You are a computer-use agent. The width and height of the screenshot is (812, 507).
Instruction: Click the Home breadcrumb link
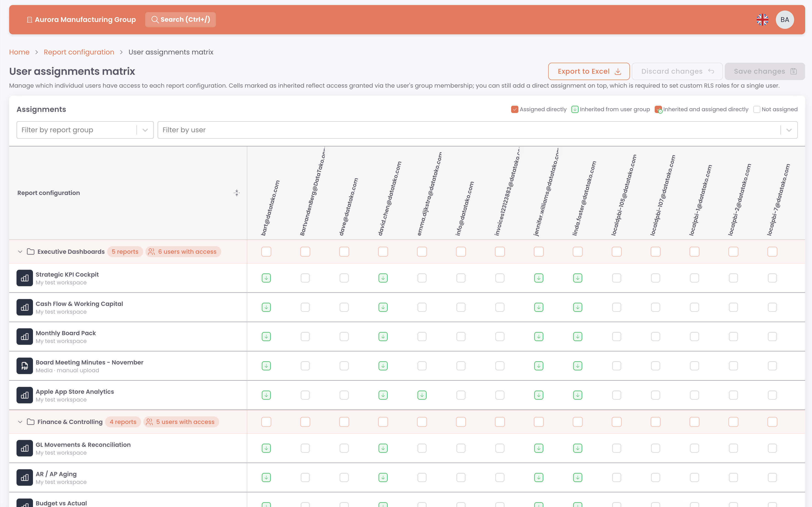coord(19,52)
